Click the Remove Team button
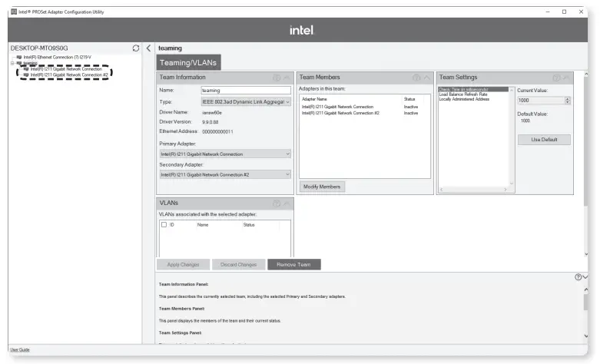 294,265
